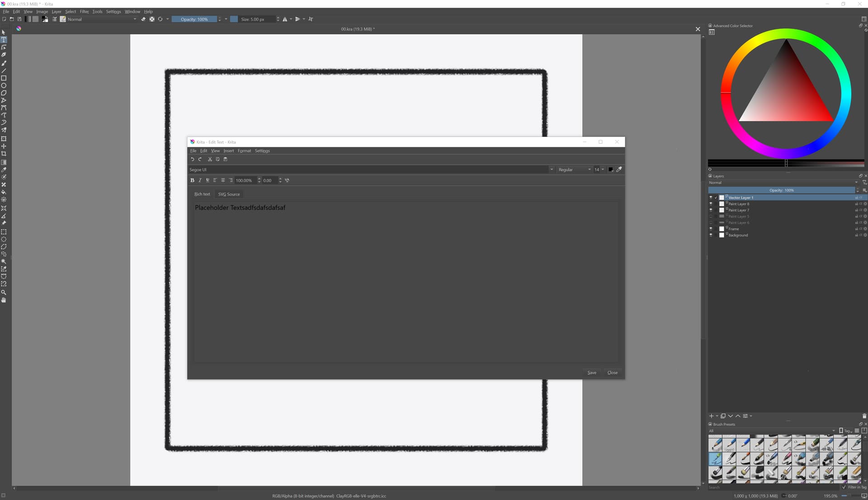
Task: Click the Close button in text dialog
Action: point(612,373)
